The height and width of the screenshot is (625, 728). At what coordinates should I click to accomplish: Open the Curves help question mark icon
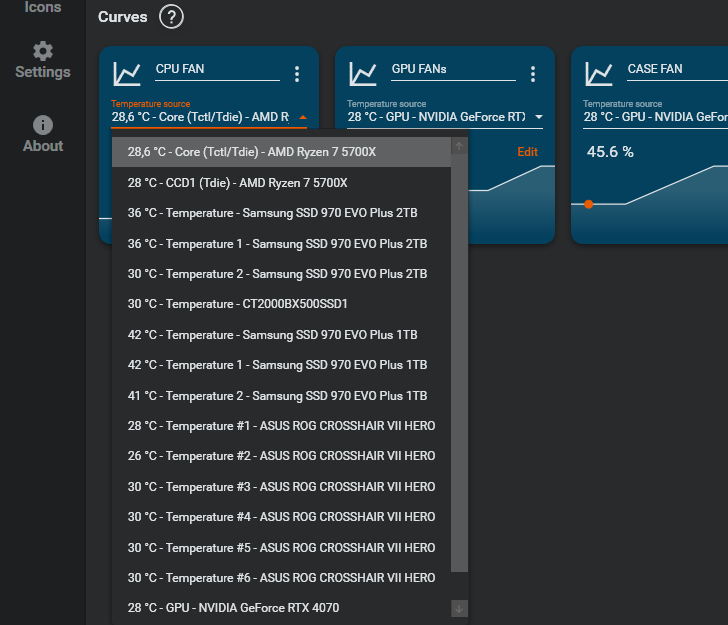[171, 17]
